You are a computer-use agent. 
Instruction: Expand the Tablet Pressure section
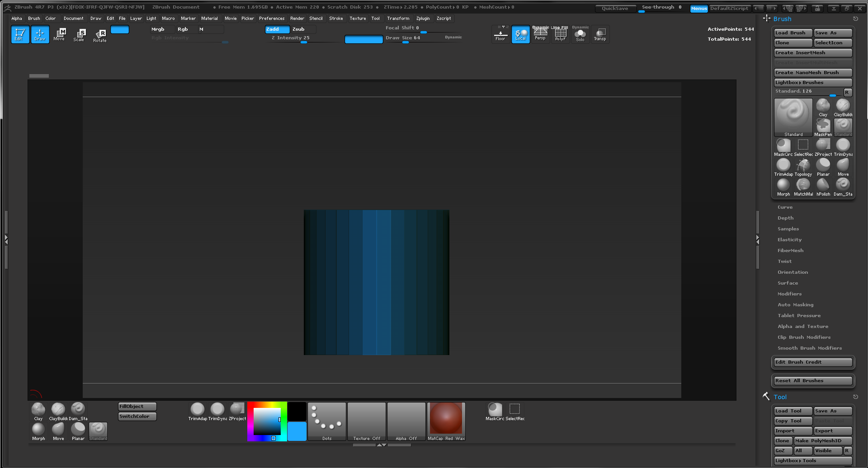799,316
